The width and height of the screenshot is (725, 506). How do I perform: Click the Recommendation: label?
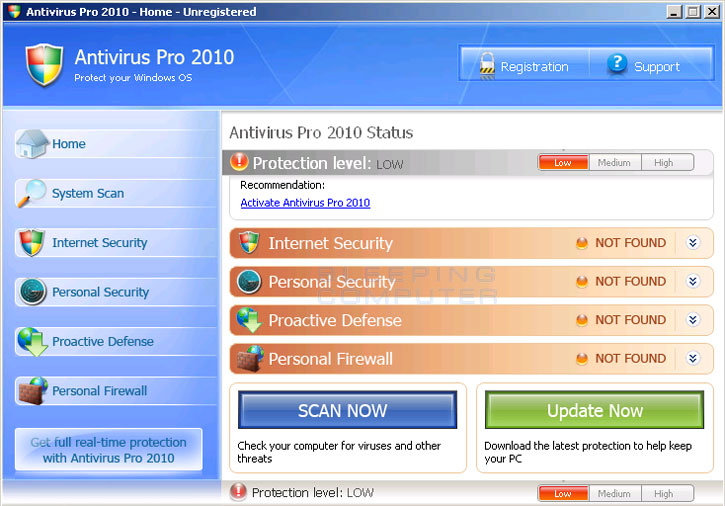[282, 185]
